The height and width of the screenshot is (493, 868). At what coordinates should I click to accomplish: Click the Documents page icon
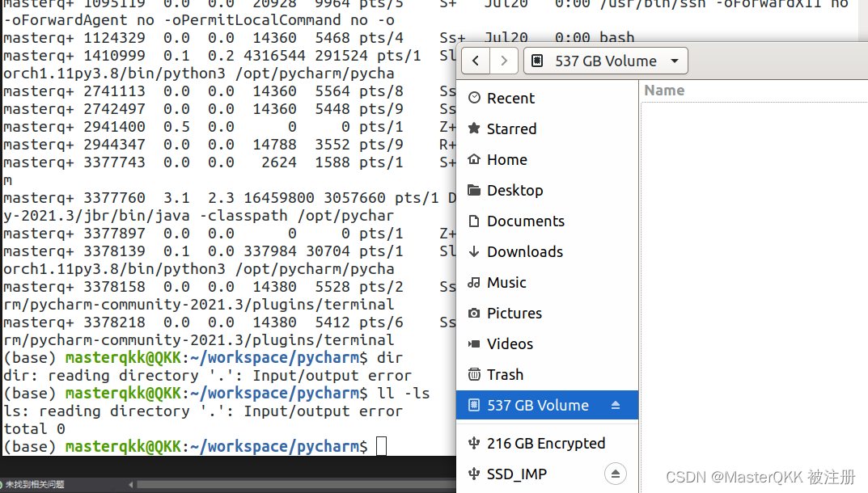[x=474, y=221]
